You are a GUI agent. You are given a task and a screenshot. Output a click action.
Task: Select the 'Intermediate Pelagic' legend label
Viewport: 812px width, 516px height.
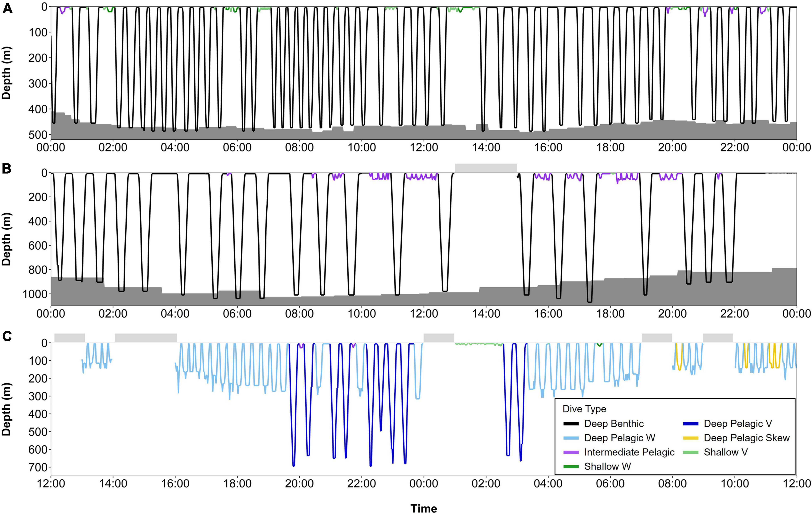point(630,452)
